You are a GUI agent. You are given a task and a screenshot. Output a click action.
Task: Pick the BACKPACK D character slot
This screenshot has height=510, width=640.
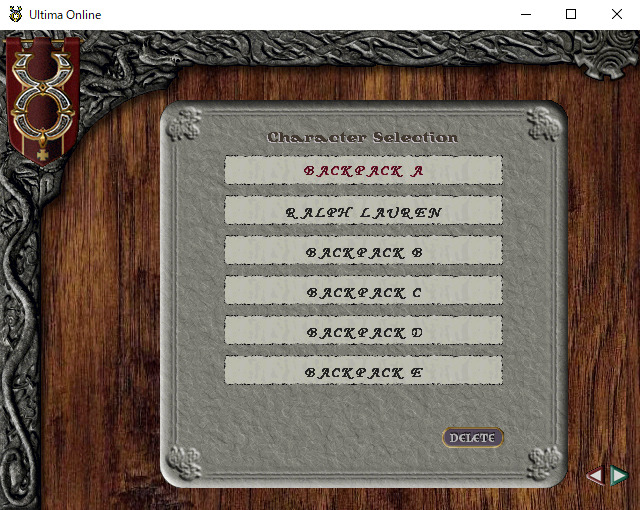coord(363,330)
